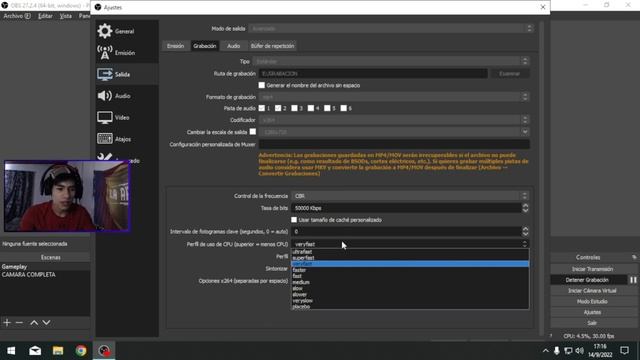The width and height of the screenshot is (640, 360).
Task: Switch to Audio output tab
Action: tap(233, 46)
